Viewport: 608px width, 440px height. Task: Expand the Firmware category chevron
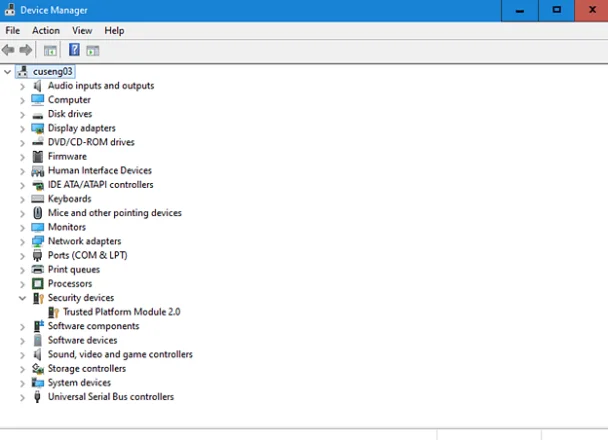pyautogui.click(x=22, y=157)
